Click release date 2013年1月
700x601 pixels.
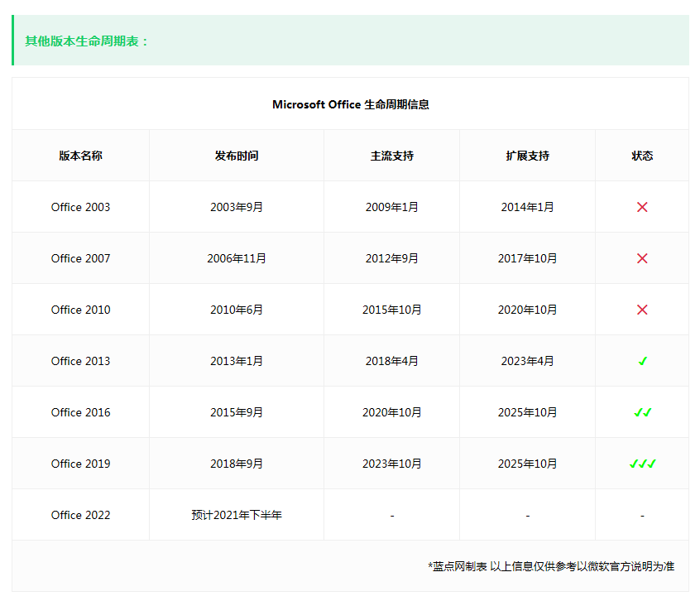pyautogui.click(x=237, y=361)
